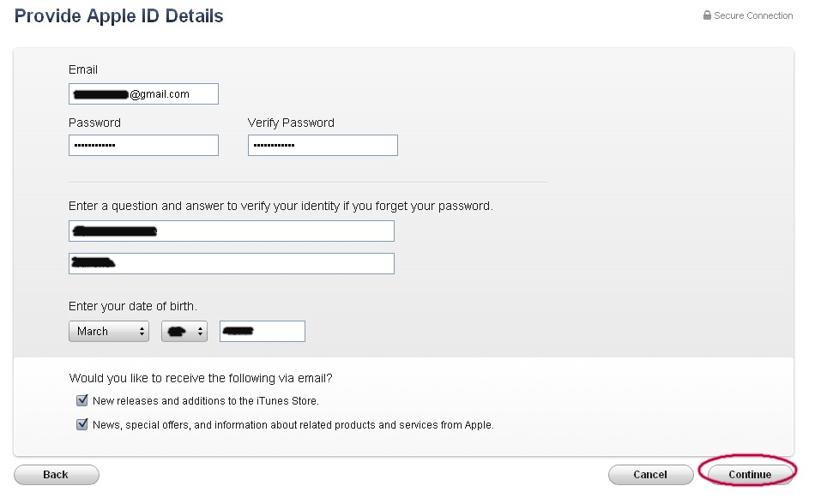Select the security question field
Screen dimensions: 827x504
[232, 231]
